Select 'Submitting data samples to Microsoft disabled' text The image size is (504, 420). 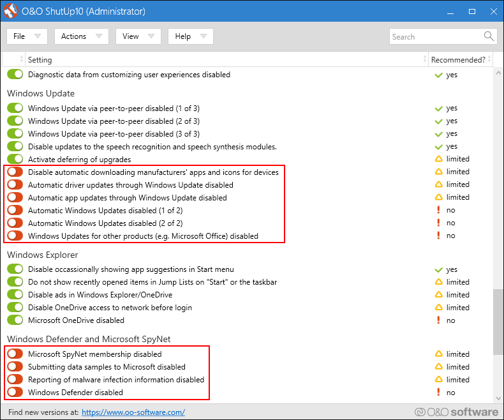coord(107,366)
